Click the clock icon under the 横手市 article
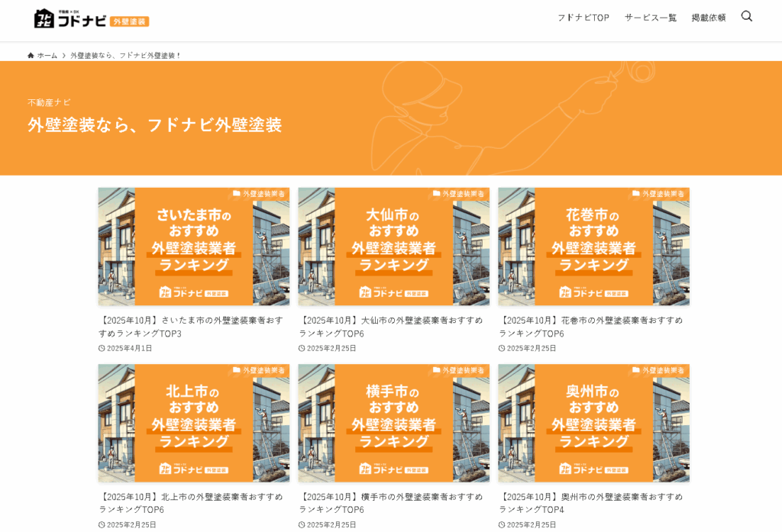 coord(301,524)
